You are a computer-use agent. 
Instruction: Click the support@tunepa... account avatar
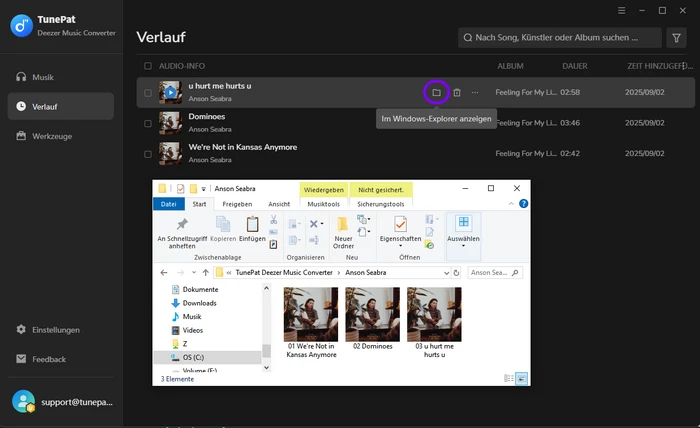click(23, 401)
